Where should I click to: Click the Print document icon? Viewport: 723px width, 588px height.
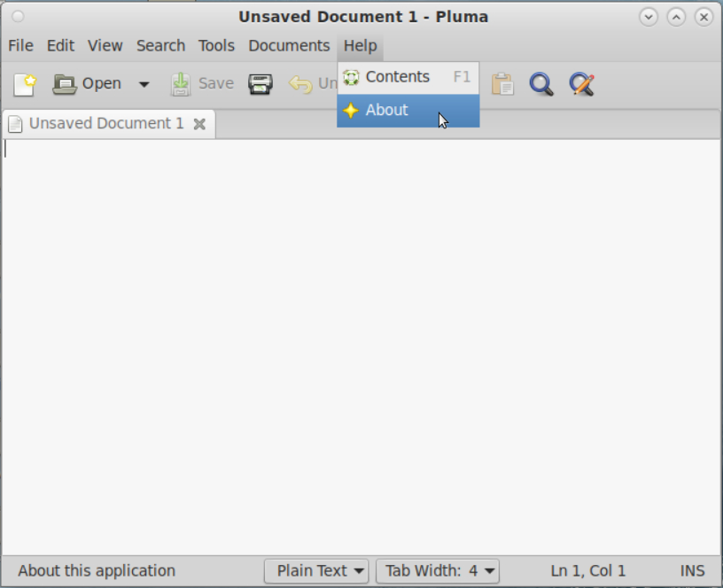259,83
